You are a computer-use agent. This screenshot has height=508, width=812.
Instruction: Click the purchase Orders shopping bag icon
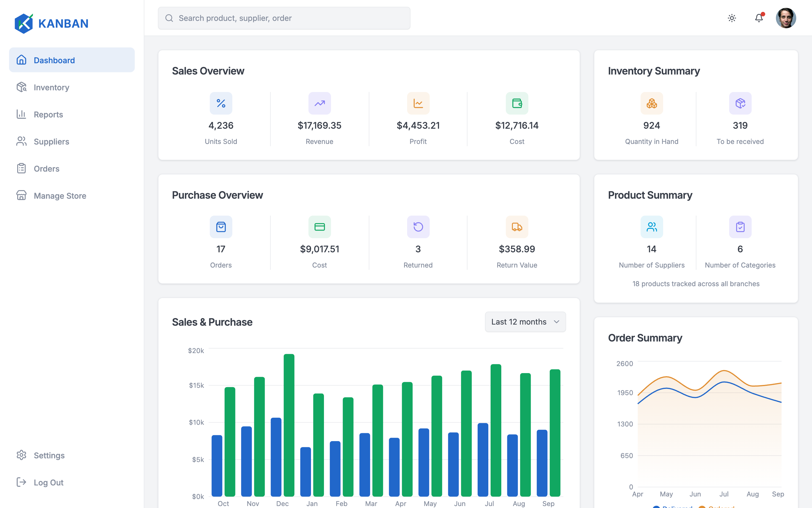221,227
